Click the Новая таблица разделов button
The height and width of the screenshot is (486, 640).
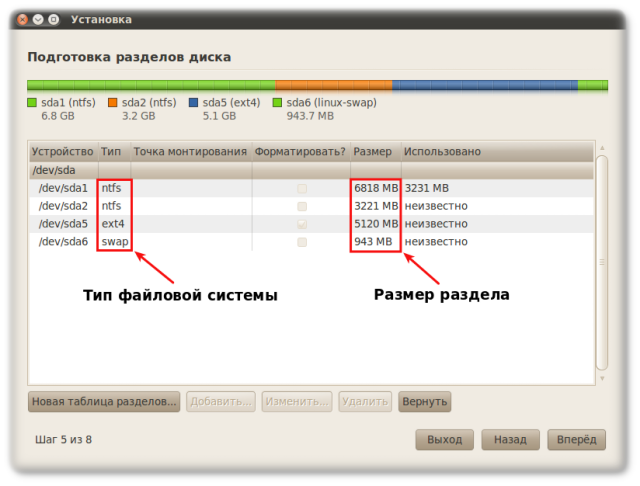[104, 402]
